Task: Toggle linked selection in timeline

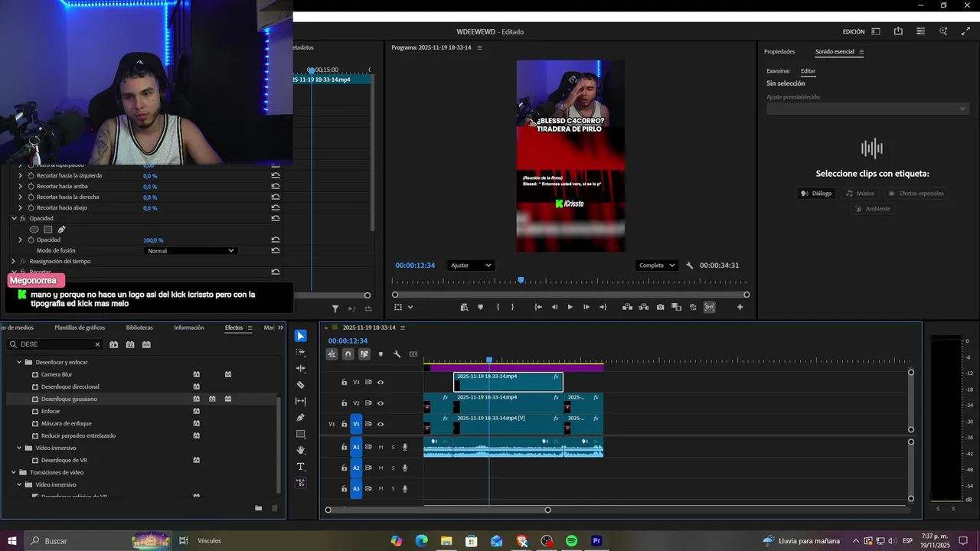Action: 364,354
